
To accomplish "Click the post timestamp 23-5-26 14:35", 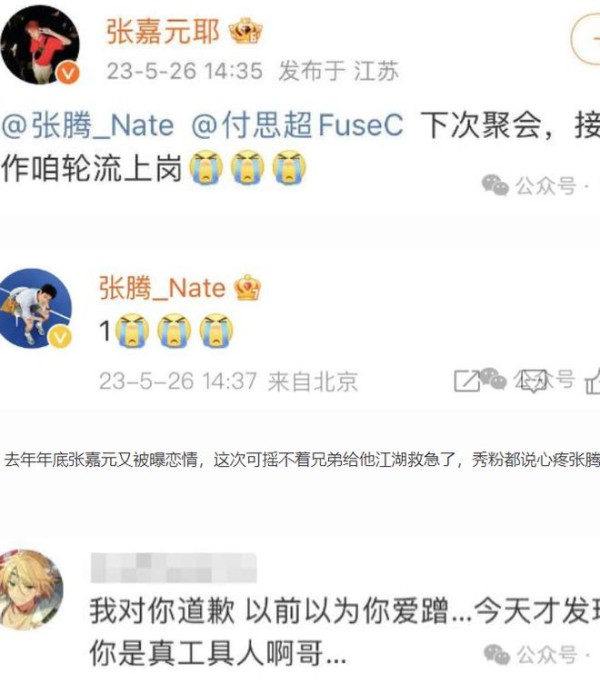I will pos(185,71).
